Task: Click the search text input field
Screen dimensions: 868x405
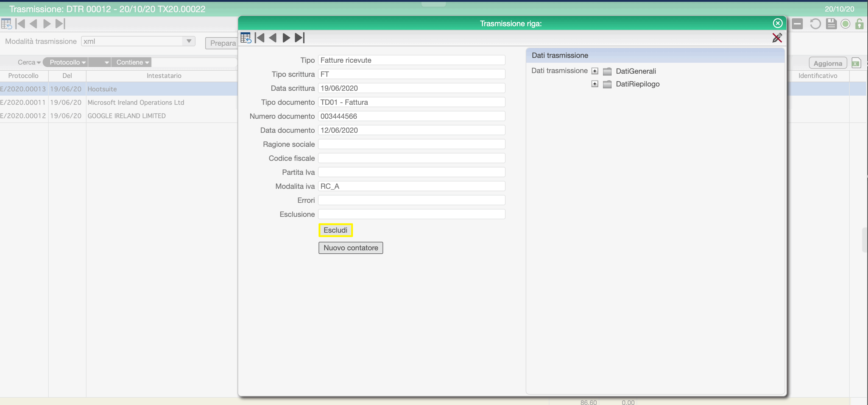Action: tap(194, 62)
